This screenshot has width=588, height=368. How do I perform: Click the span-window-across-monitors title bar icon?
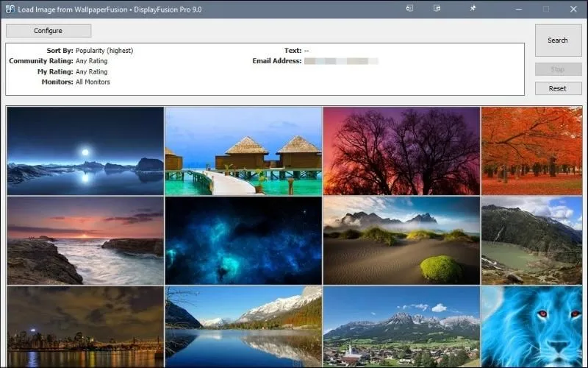(437, 8)
